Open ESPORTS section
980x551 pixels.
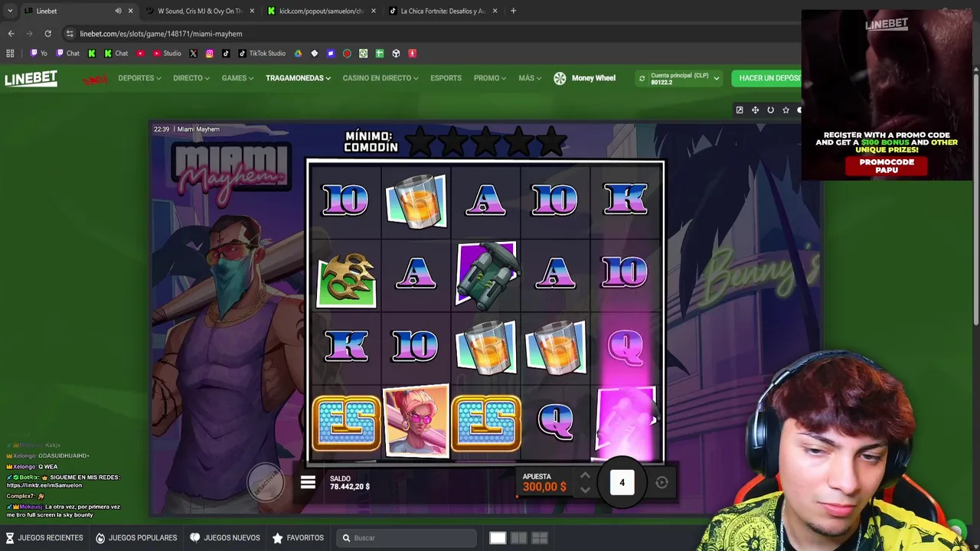pyautogui.click(x=446, y=78)
